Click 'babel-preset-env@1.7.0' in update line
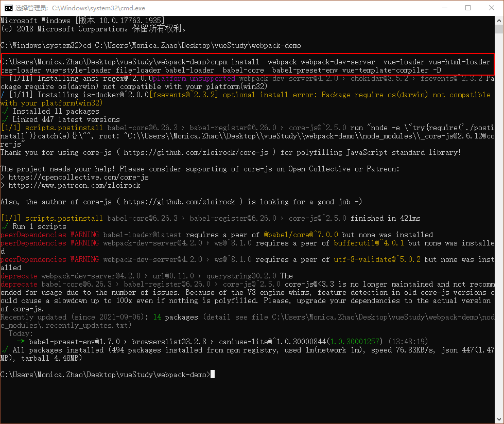504x424 pixels. [x=74, y=342]
